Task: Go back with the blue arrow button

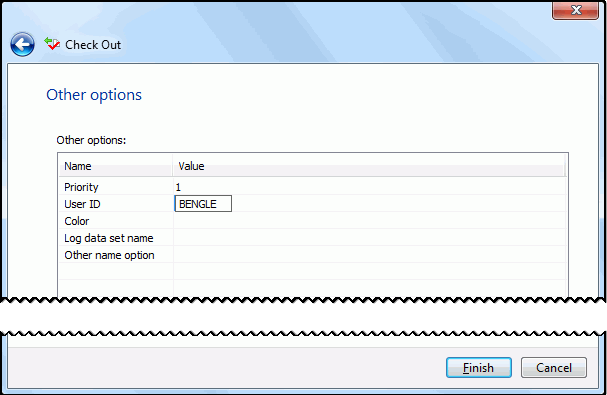Action: 22,45
